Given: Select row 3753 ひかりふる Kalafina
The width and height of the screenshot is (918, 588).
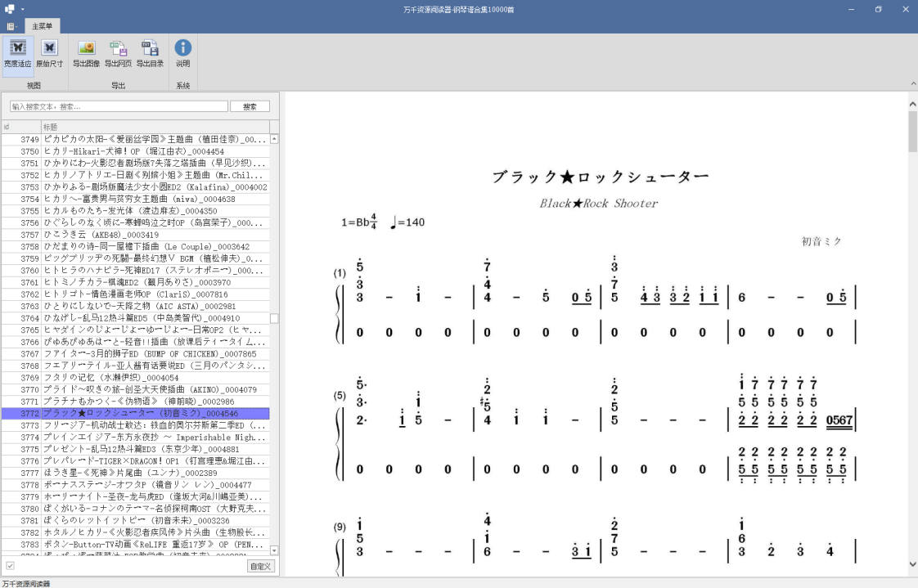Looking at the screenshot, I should pyautogui.click(x=135, y=186).
